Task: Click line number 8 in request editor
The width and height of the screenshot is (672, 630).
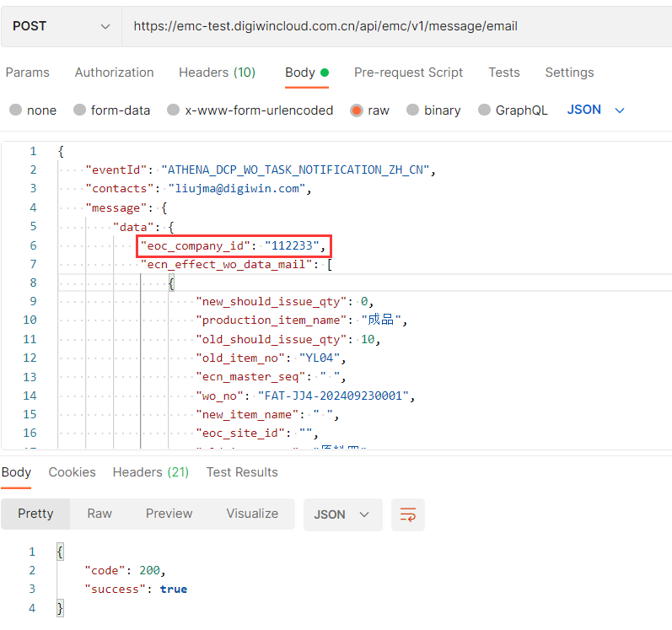Action: pos(33,283)
